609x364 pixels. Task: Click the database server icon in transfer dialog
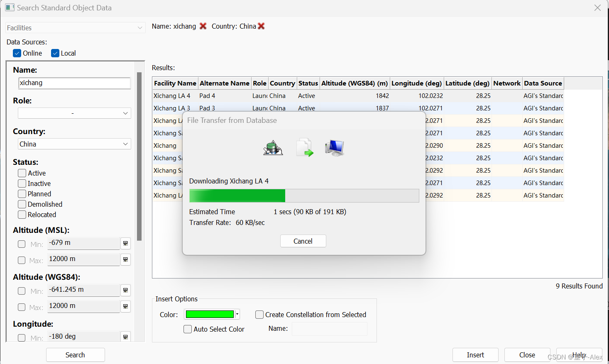pos(273,148)
